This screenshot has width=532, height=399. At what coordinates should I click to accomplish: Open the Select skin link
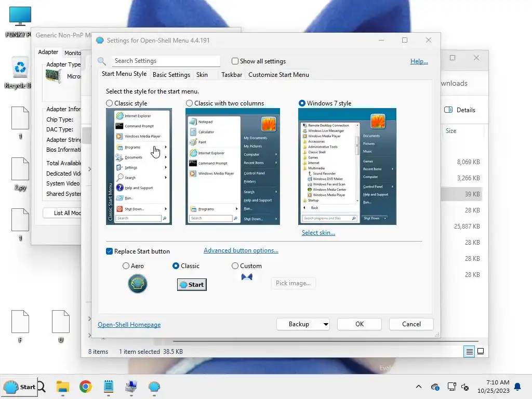tap(318, 233)
